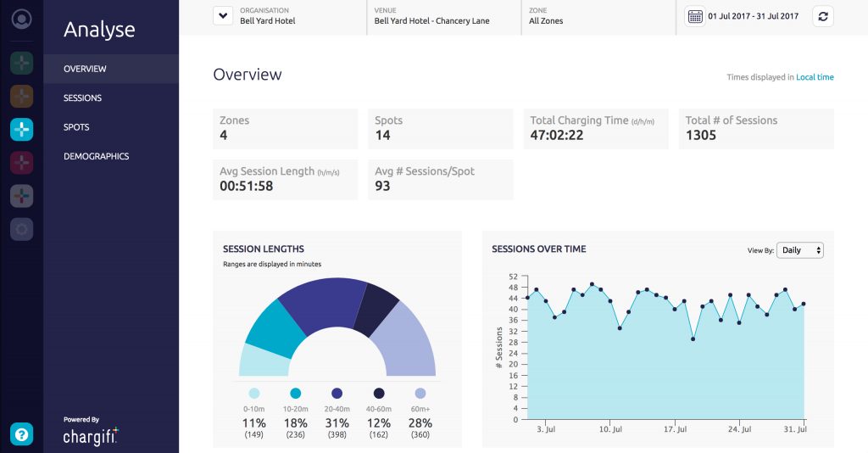Open the help question mark icon
The width and height of the screenshot is (868, 453).
[x=21, y=434]
